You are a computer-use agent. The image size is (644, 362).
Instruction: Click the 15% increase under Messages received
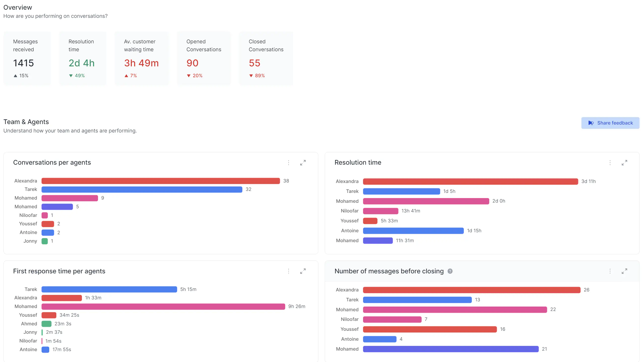click(21, 76)
